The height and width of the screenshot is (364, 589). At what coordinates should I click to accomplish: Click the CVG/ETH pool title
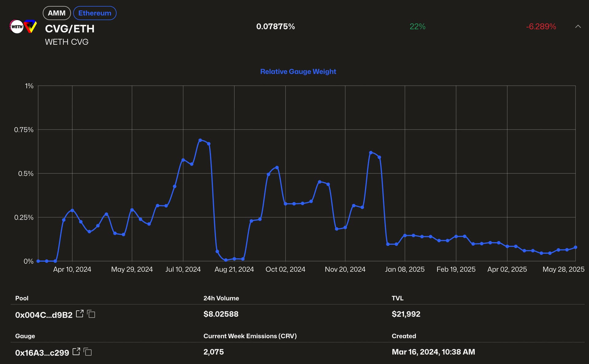(70, 29)
